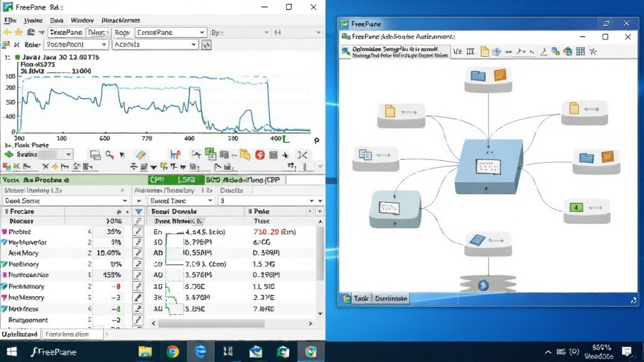This screenshot has height=362, width=644.
Task: Open the last menu after Window
Action: [x=121, y=20]
